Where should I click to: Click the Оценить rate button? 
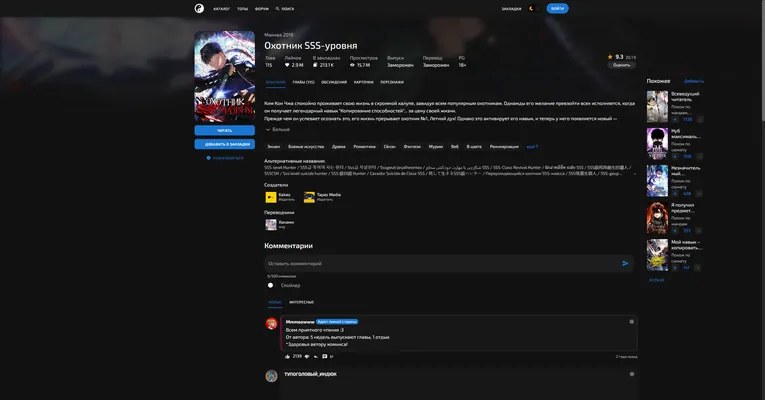pyautogui.click(x=622, y=65)
